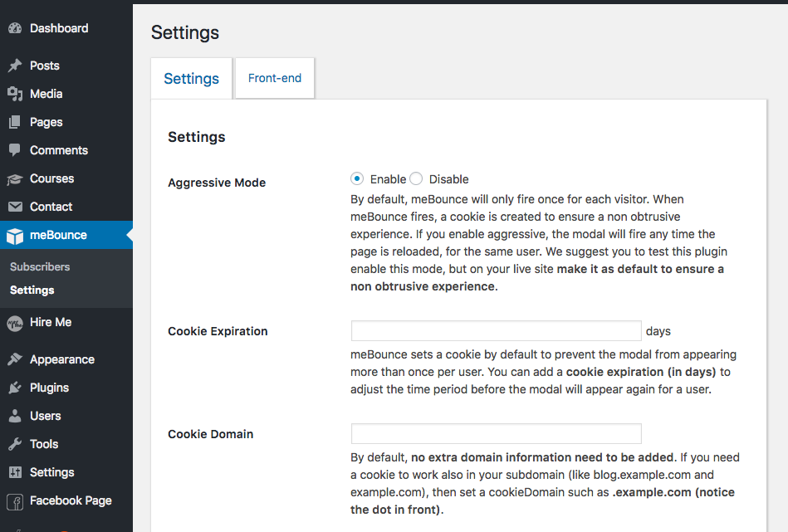Click the Comments speech bubble icon
Screen dimensions: 788x532
15,149
